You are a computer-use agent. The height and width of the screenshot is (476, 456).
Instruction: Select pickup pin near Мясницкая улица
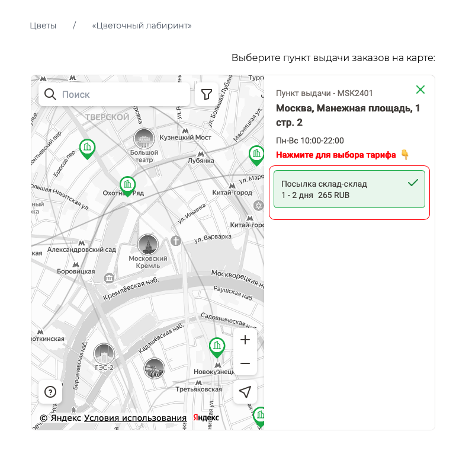tap(256, 154)
